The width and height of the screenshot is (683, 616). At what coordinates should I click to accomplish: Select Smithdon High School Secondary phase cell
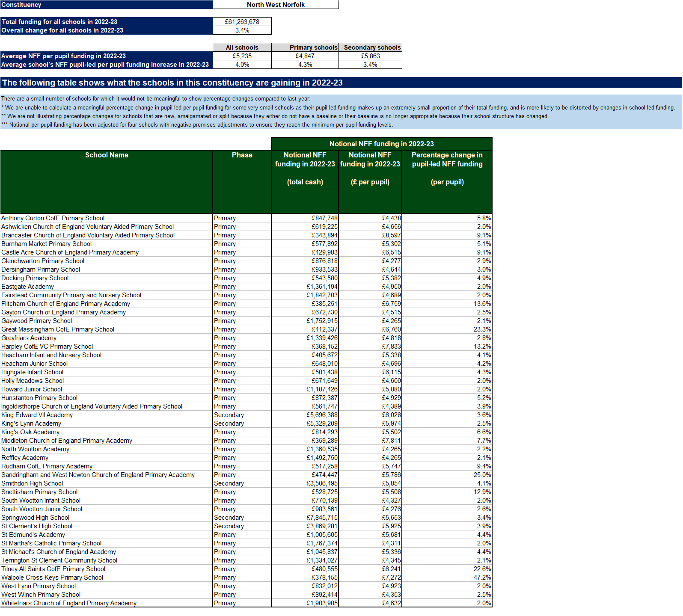(x=242, y=483)
